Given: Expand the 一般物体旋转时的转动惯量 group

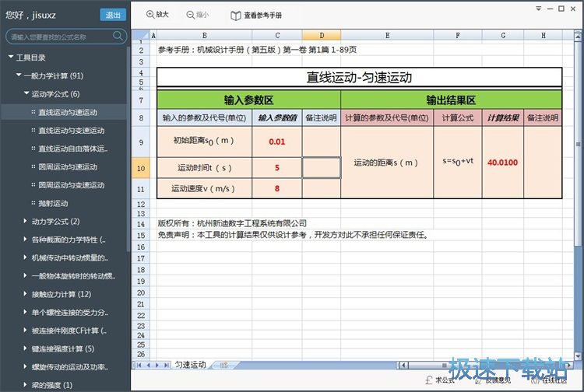Looking at the screenshot, I should [26, 275].
